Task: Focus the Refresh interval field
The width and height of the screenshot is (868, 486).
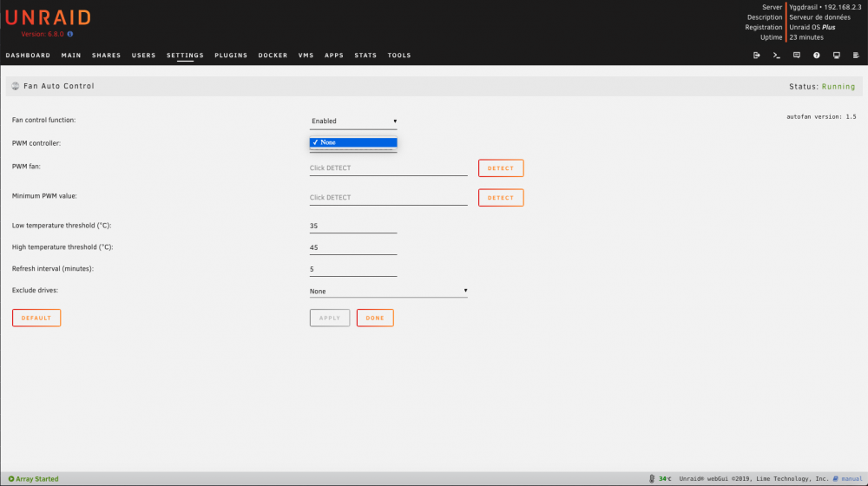Action: click(x=353, y=269)
